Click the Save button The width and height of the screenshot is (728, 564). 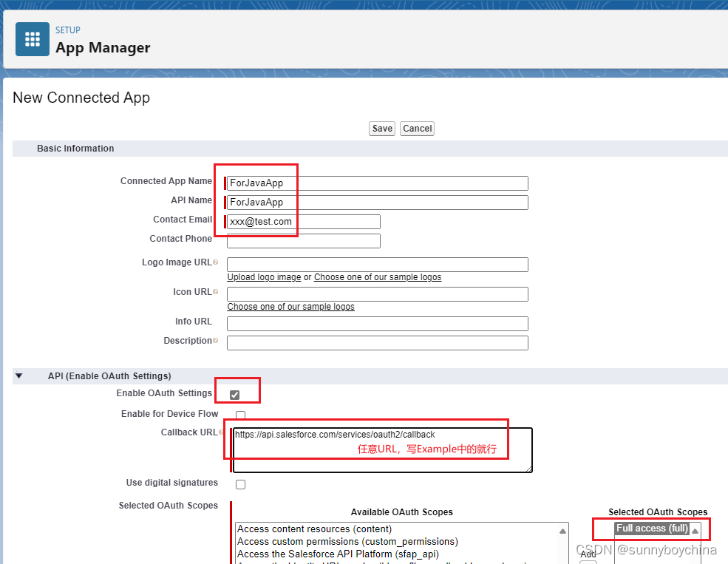click(381, 128)
